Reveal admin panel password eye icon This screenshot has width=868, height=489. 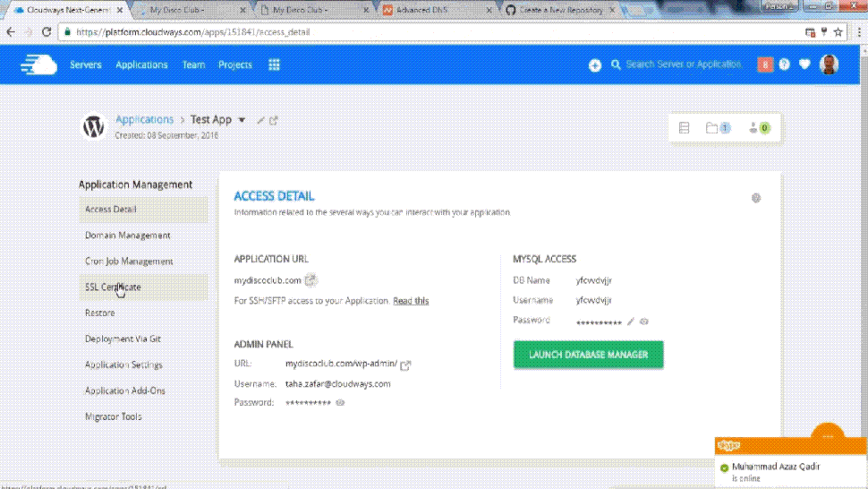[x=340, y=403]
